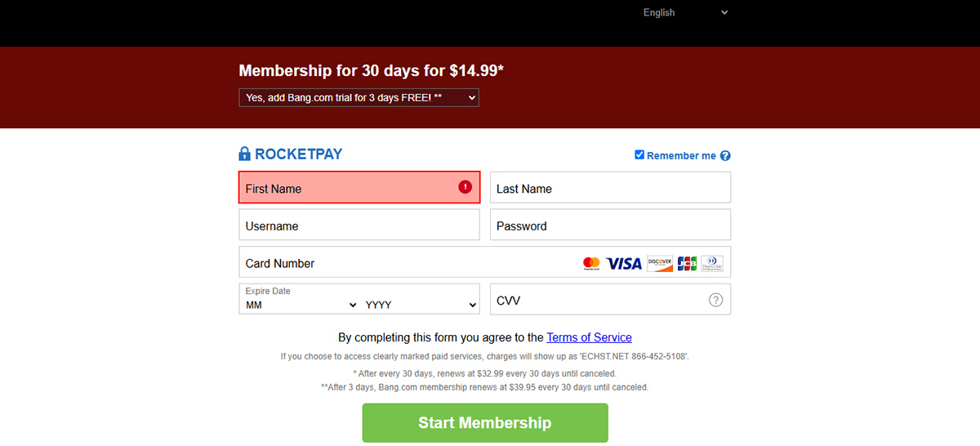Viewport: 980px width, 446px height.
Task: Click the Diners Club card logo
Action: 712,263
